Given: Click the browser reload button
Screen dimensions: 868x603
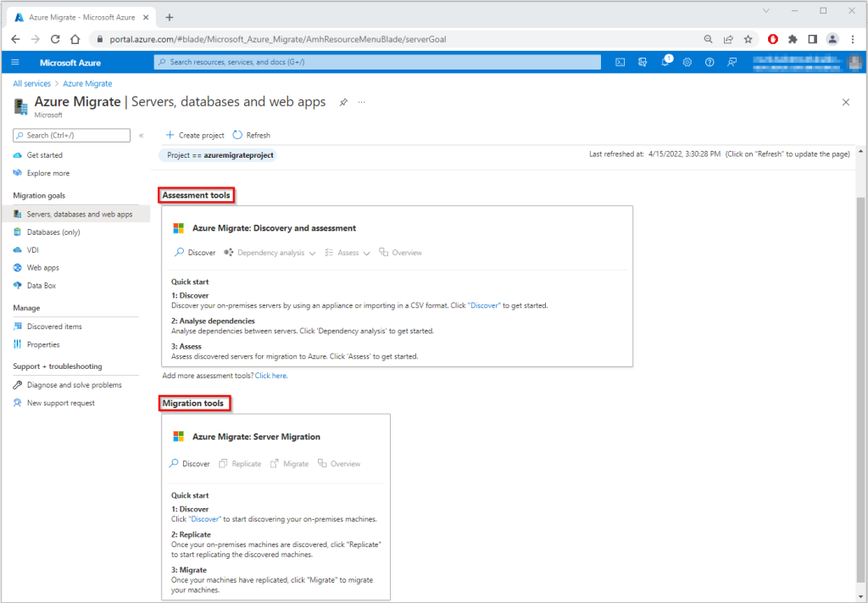Looking at the screenshot, I should (x=55, y=39).
